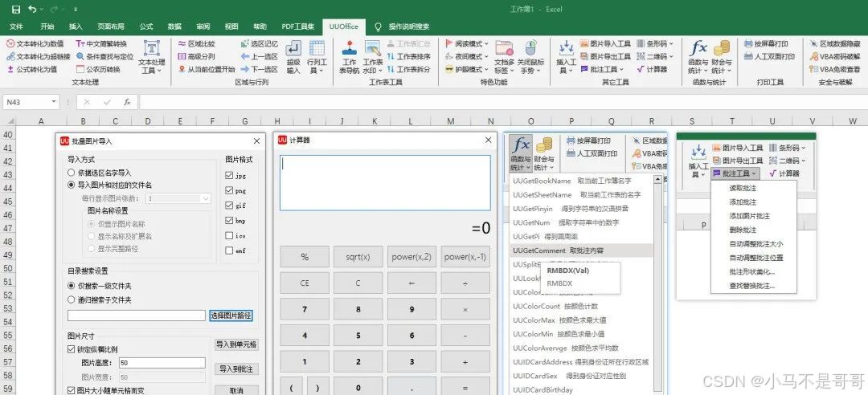Screen dimensions: 868x395
Task: Select UUGetPinyin in function list
Action: click(570, 209)
